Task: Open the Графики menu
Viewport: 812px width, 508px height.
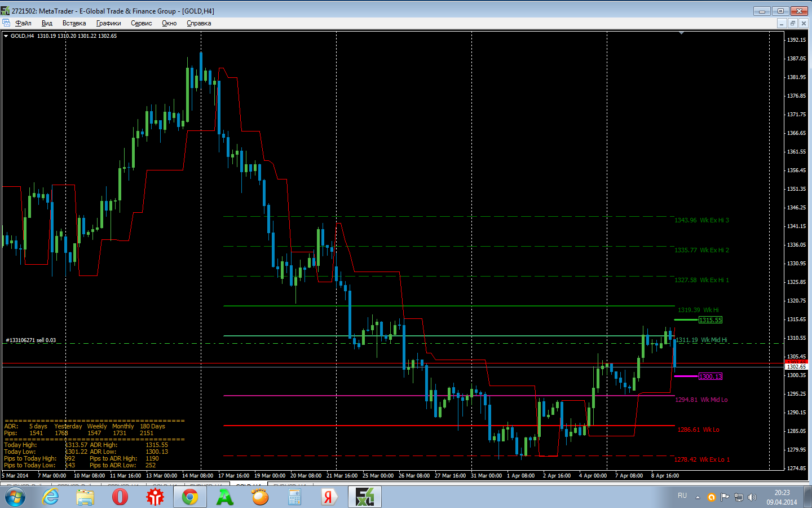Action: tap(108, 23)
